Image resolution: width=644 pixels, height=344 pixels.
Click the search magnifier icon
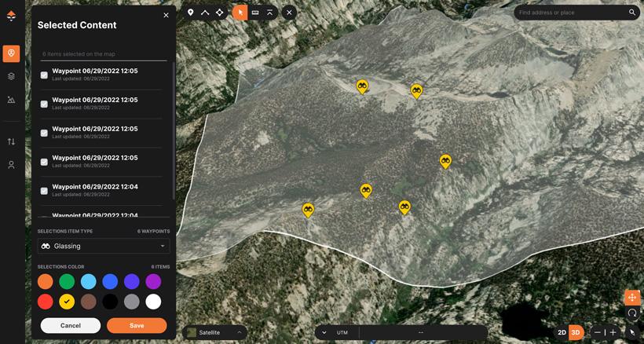[632, 13]
